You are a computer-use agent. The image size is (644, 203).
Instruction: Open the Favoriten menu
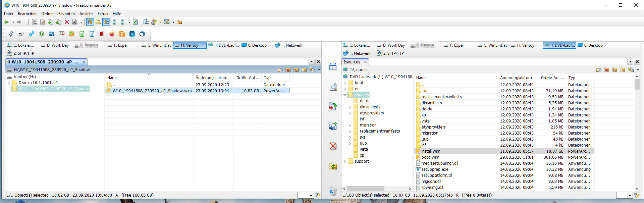coord(66,14)
